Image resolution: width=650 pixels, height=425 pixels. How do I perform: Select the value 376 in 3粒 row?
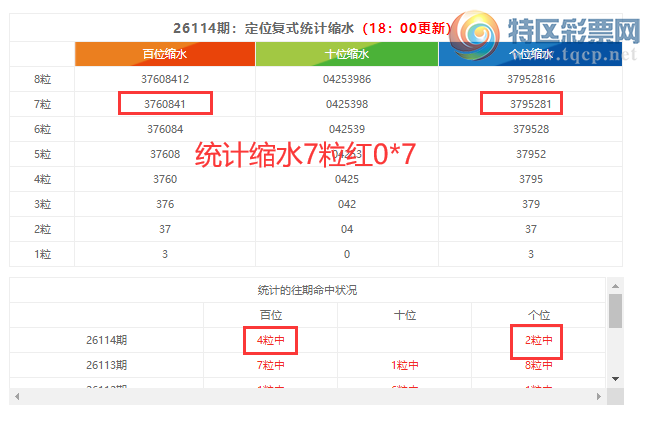165,204
